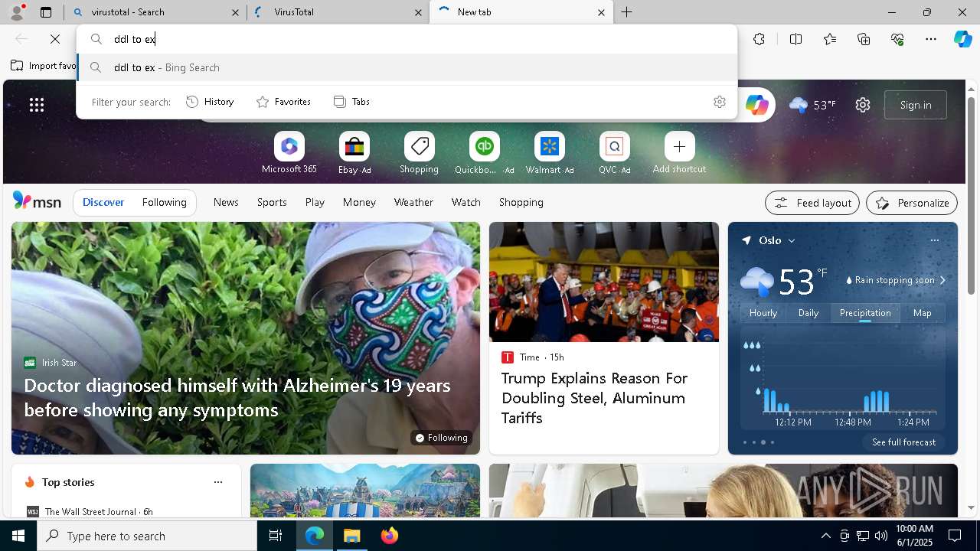Screen dimensions: 980x551
Task: Open File Explorer from taskbar
Action: [352, 536]
